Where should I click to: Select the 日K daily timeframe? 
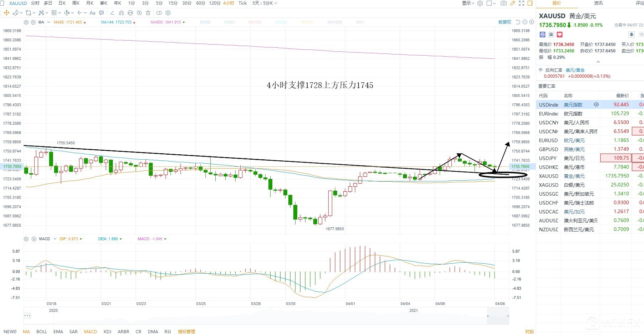pyautogui.click(x=62, y=3)
